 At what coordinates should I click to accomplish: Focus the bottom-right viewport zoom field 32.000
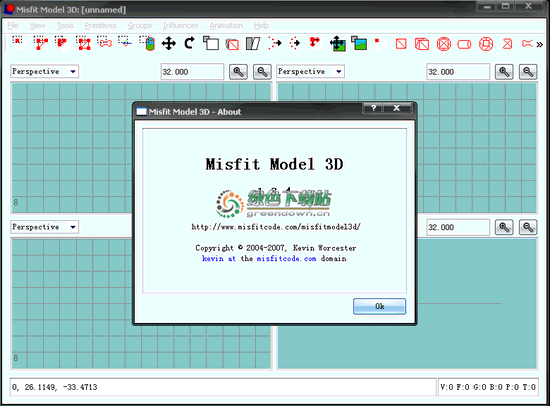tap(458, 227)
